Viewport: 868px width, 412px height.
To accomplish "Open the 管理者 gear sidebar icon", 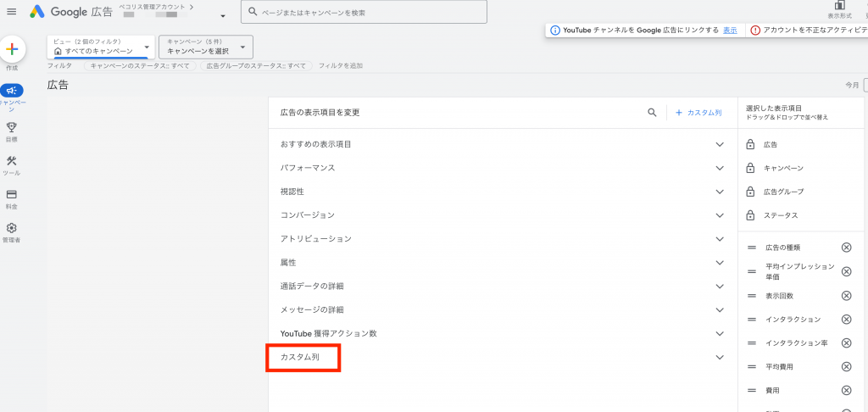I will [x=12, y=228].
